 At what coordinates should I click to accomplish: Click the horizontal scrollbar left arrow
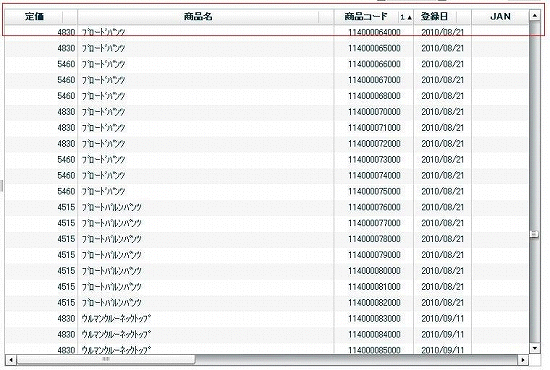[x=11, y=359]
